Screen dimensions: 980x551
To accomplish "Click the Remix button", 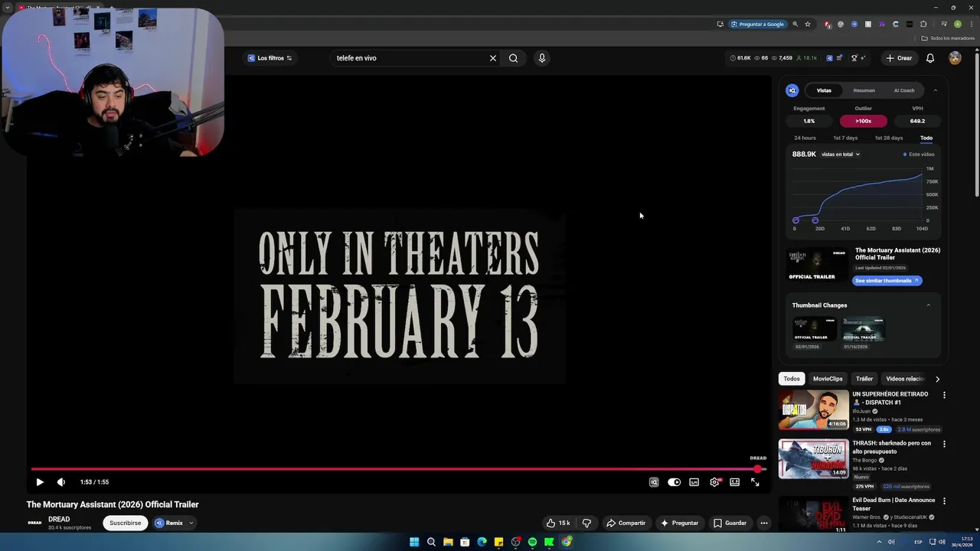I will coord(169,523).
